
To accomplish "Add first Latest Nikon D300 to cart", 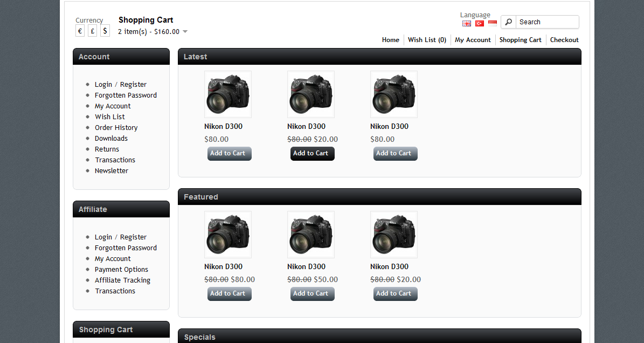I will (x=229, y=154).
